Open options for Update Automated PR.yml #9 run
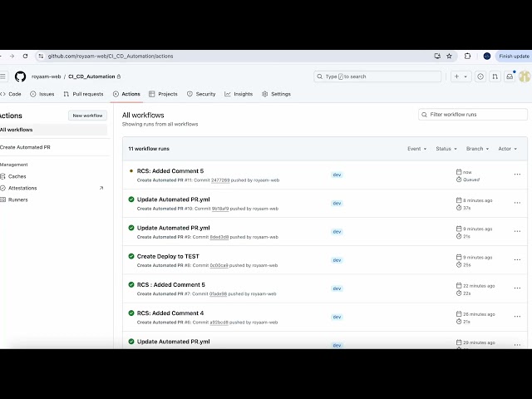 [x=517, y=231]
